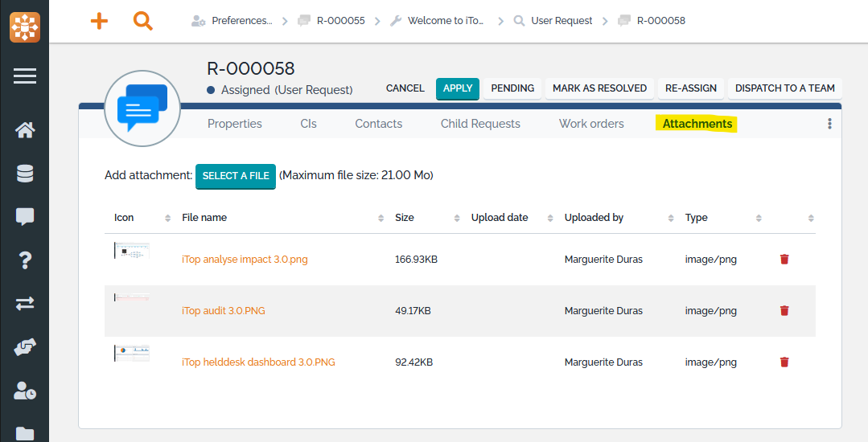Open the global search magnifier icon
Screen dimensions: 868x442
pos(143,21)
